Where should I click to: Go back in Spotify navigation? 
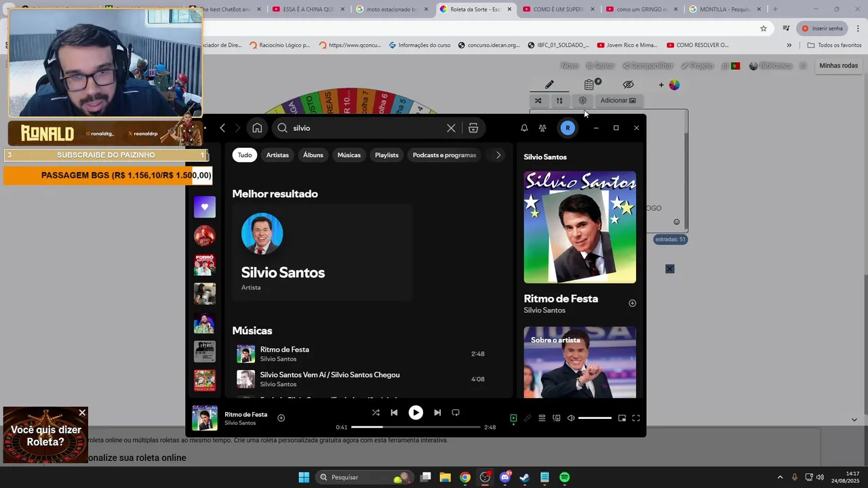click(x=222, y=128)
